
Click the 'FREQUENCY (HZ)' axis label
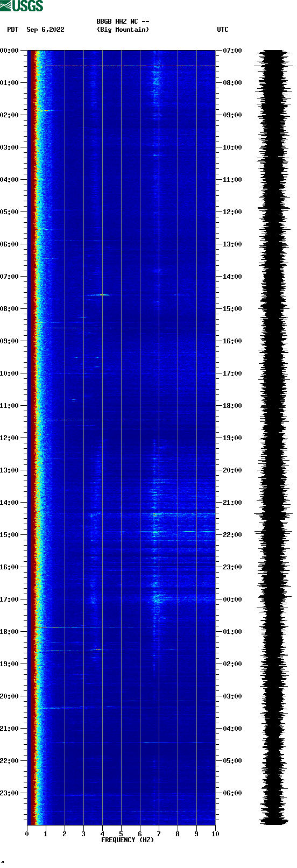(x=128, y=840)
